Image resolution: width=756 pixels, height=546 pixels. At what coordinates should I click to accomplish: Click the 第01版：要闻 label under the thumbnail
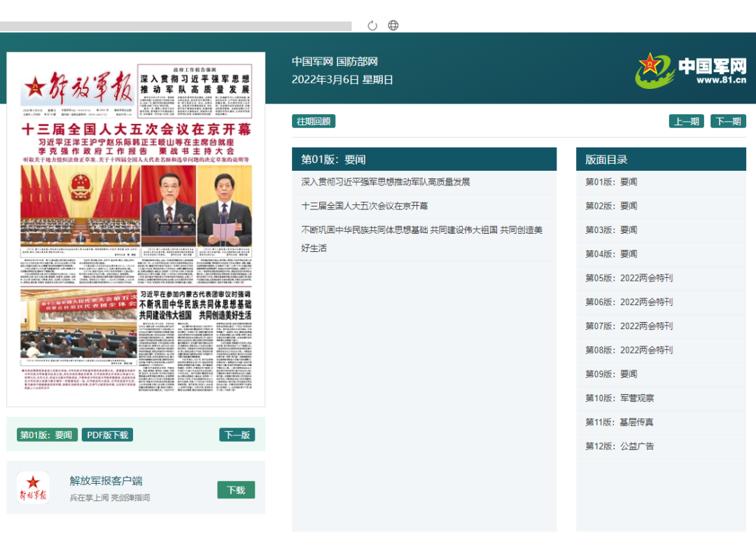[x=46, y=435]
